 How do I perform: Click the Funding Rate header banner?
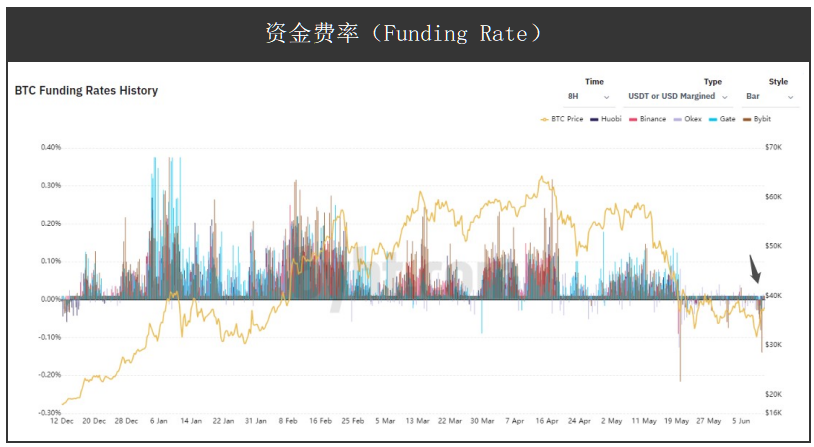point(406,33)
